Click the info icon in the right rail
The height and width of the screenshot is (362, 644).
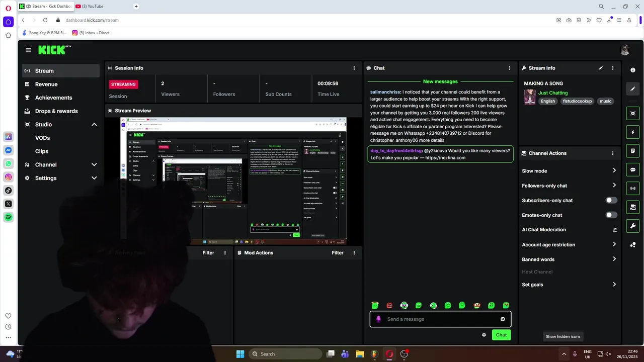633,70
